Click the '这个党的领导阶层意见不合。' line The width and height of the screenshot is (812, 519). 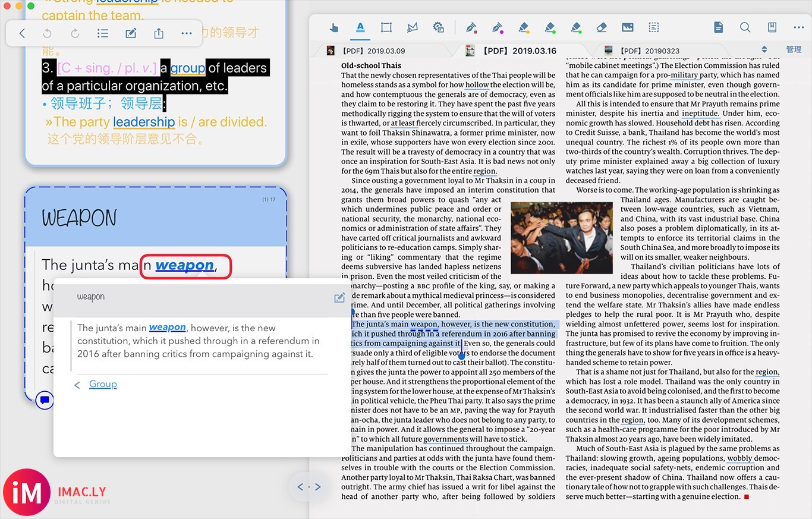point(126,140)
